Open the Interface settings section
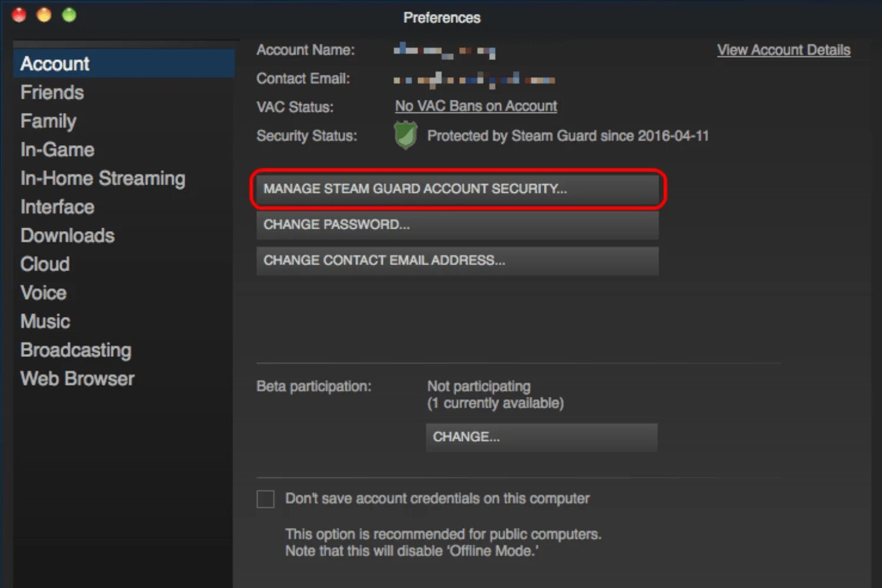Screen dimensions: 882x588 (x=57, y=207)
